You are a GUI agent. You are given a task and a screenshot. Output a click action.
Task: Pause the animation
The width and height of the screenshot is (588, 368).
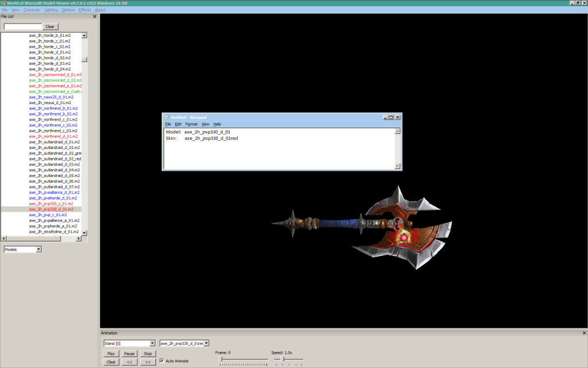tap(129, 354)
